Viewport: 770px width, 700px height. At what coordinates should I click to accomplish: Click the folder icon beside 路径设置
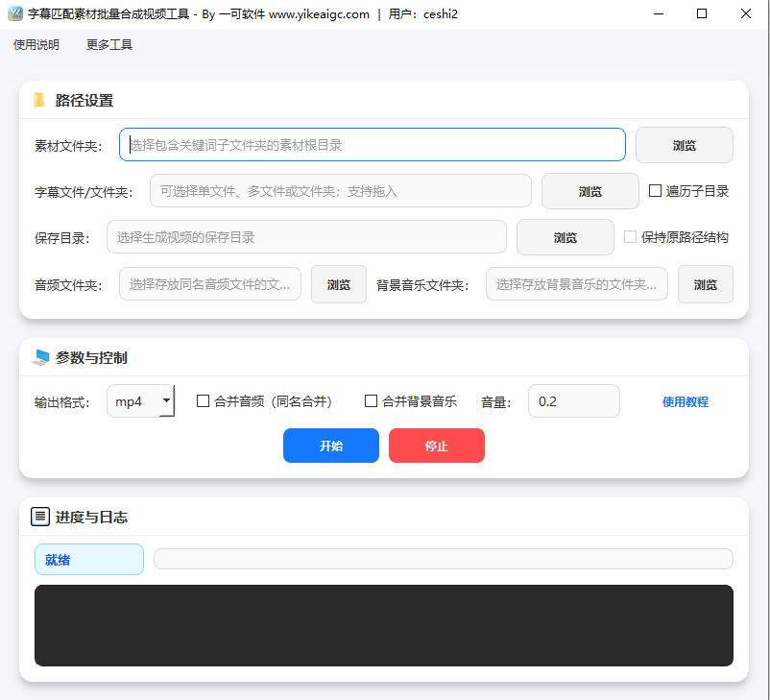tap(39, 101)
